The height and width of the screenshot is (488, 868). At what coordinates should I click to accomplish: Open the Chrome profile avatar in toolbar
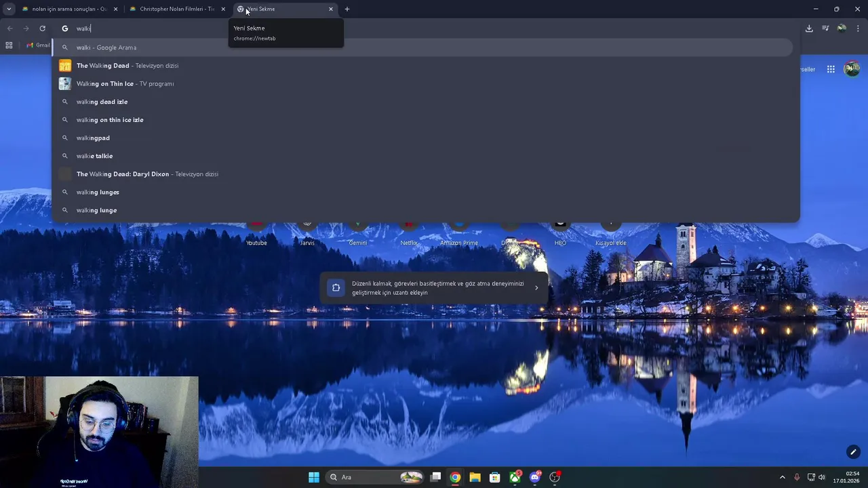tap(842, 28)
